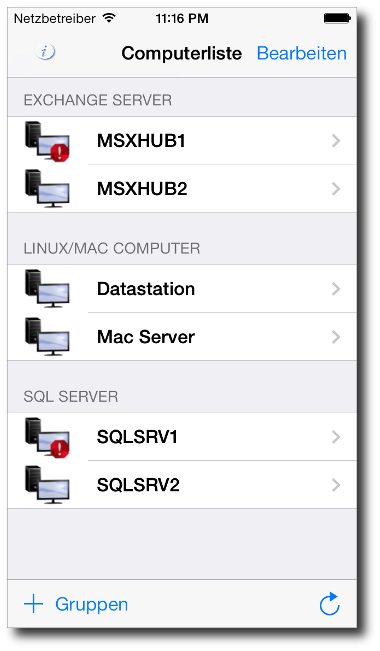Open the Mac Server chevron arrow
This screenshot has height=651, width=380.
pyautogui.click(x=336, y=337)
